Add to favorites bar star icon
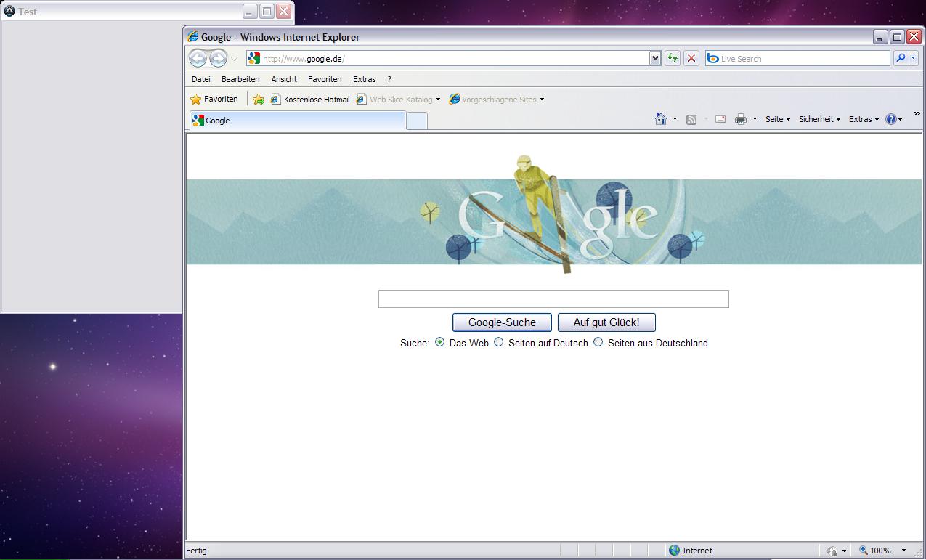 [x=259, y=100]
